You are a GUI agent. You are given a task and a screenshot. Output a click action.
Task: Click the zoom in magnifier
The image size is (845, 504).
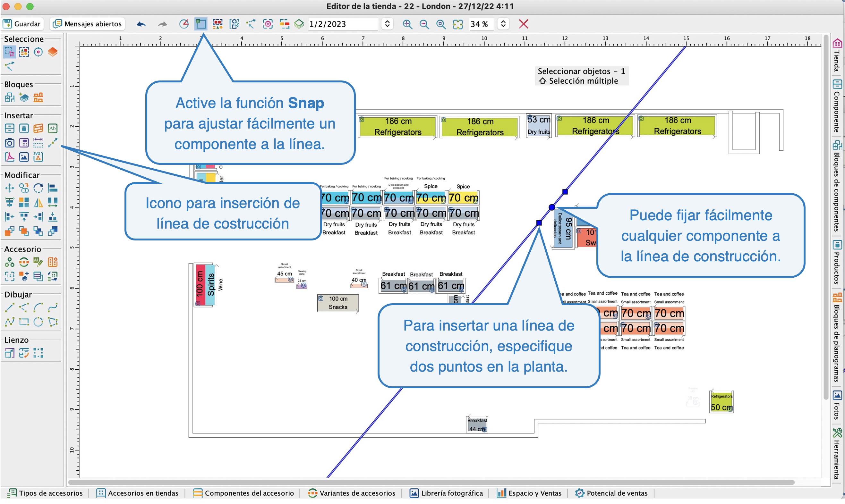[x=407, y=24]
